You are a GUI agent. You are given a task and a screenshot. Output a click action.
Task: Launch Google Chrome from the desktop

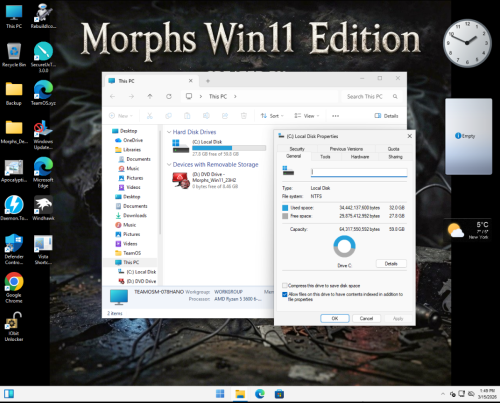coord(14,287)
